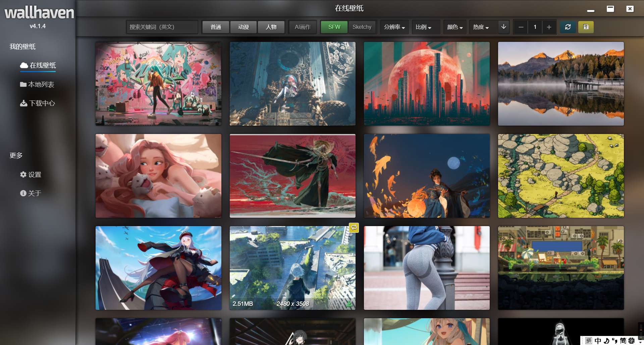Open the grey leggings photo wallpaper
Image resolution: width=644 pixels, height=345 pixels.
(x=427, y=268)
